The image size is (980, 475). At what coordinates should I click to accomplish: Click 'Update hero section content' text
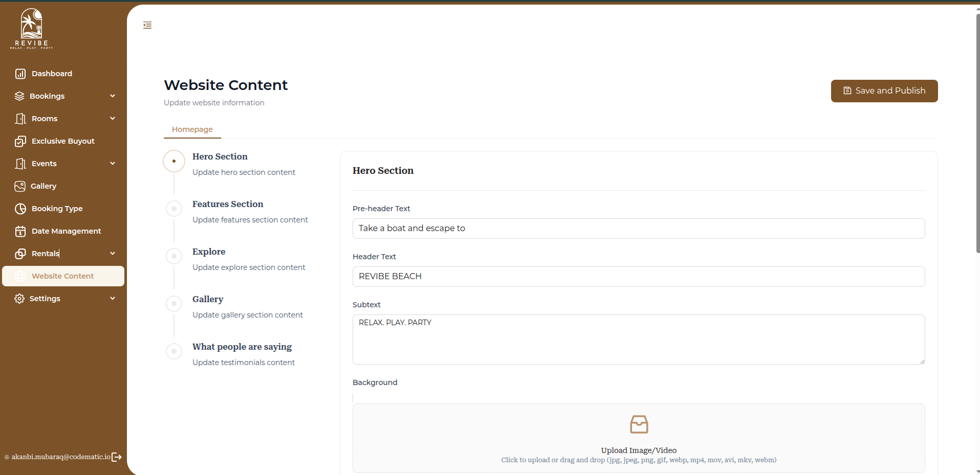tap(244, 172)
